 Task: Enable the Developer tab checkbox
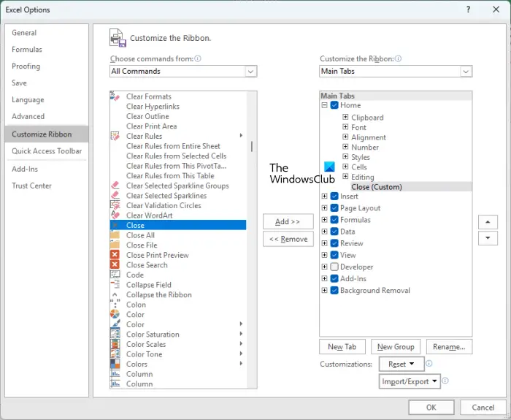tap(334, 267)
